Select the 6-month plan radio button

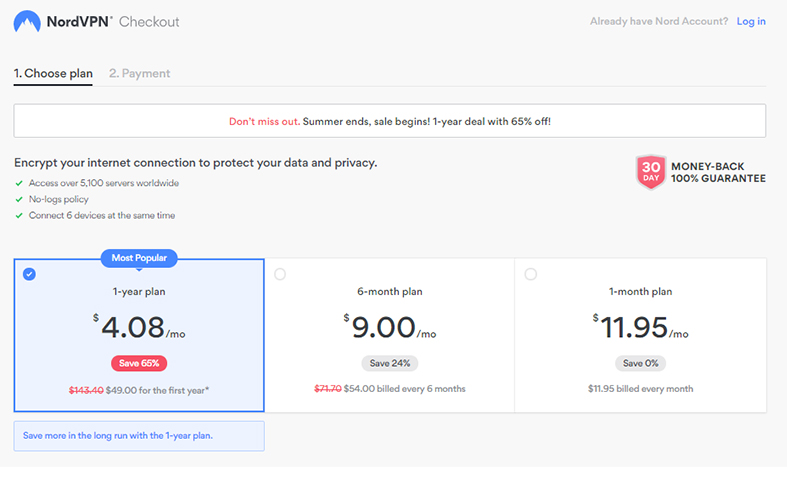pos(280,274)
